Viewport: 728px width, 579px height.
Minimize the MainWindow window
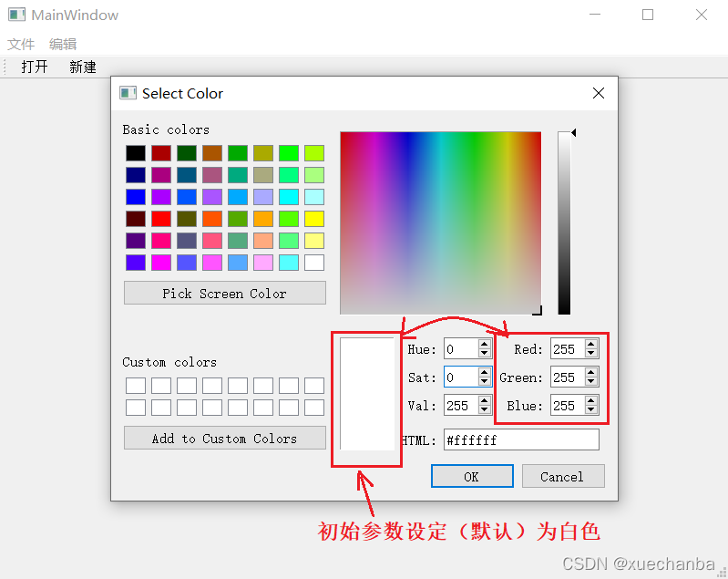click(595, 15)
